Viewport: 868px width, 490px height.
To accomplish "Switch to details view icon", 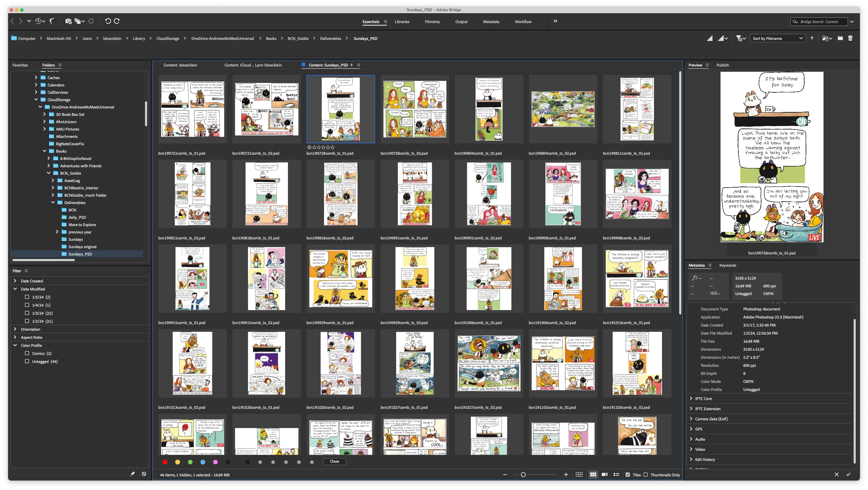I will (x=605, y=475).
